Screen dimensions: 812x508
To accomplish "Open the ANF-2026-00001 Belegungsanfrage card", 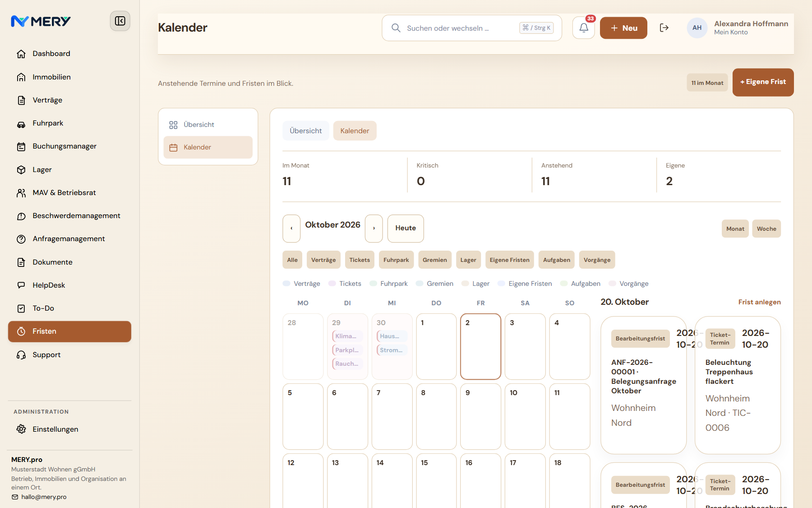I will (x=643, y=385).
